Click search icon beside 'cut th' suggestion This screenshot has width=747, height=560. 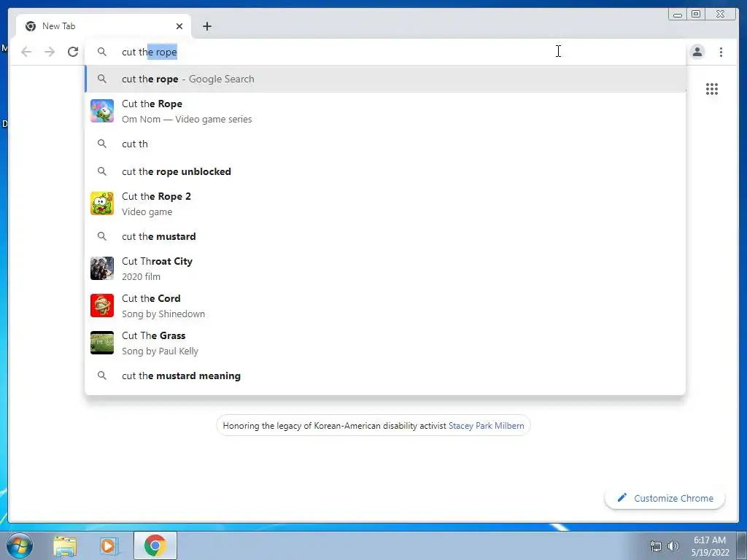102,144
